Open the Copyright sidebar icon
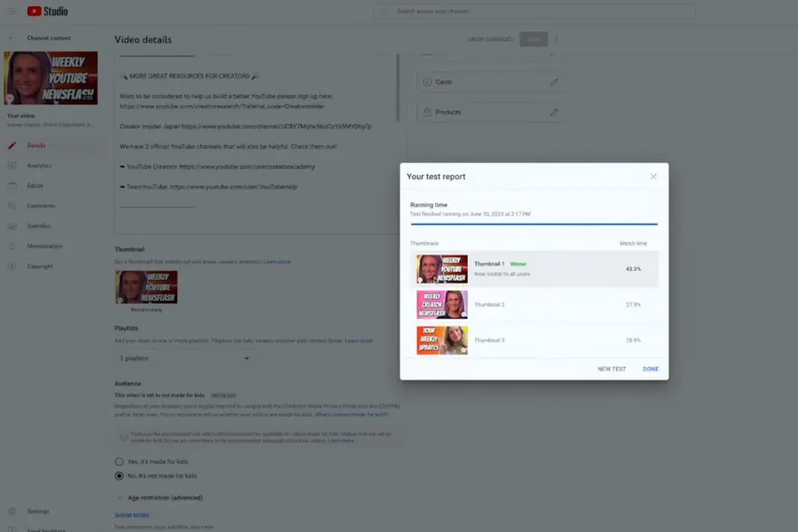Viewport: 798px width, 532px height. pos(12,266)
